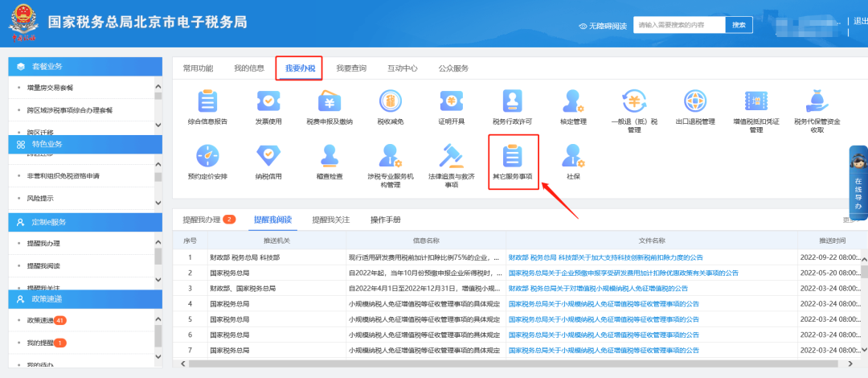Click 2022-05-20 push time cell
The height and width of the screenshot is (378, 868).
click(x=829, y=273)
